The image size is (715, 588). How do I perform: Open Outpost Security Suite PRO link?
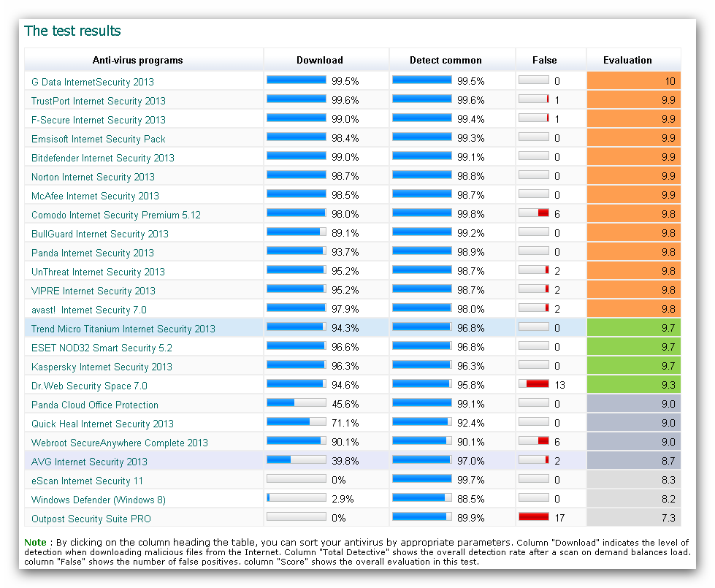point(91,519)
